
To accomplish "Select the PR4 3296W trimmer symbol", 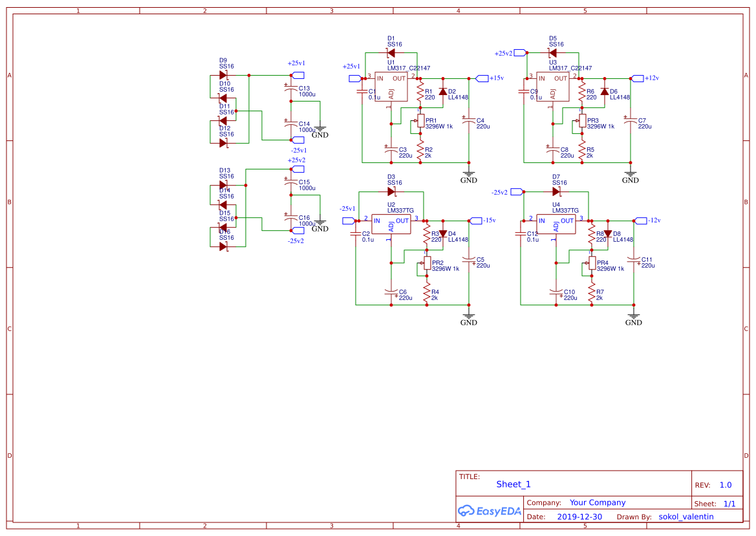I will coord(592,263).
